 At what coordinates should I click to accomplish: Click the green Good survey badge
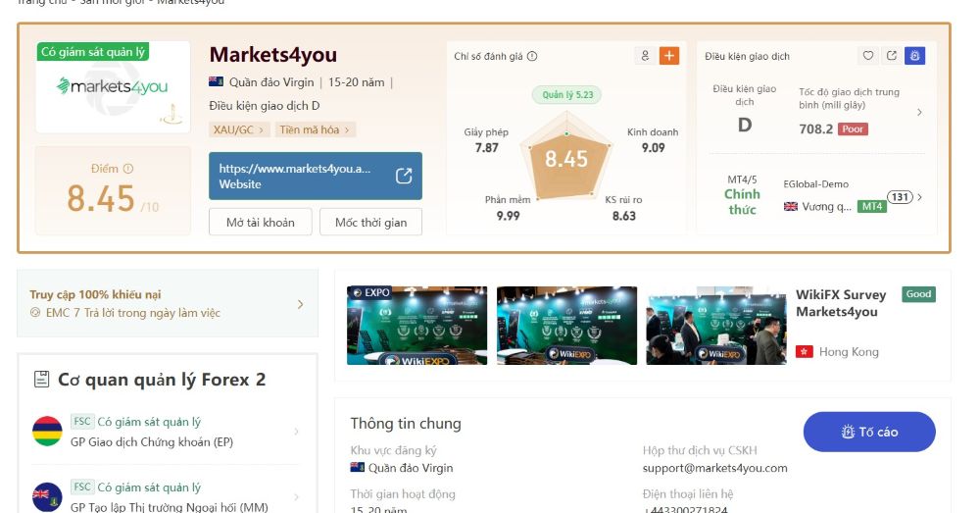[919, 294]
